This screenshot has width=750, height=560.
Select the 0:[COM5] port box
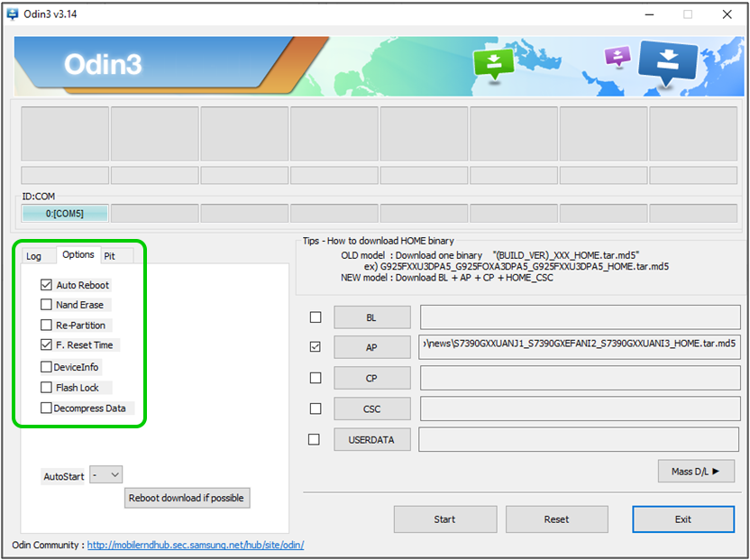[x=65, y=214]
